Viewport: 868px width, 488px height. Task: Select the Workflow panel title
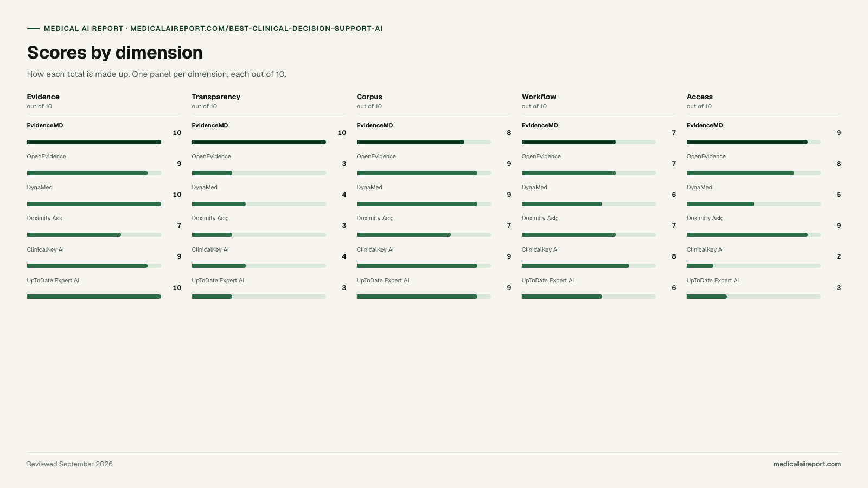click(539, 97)
